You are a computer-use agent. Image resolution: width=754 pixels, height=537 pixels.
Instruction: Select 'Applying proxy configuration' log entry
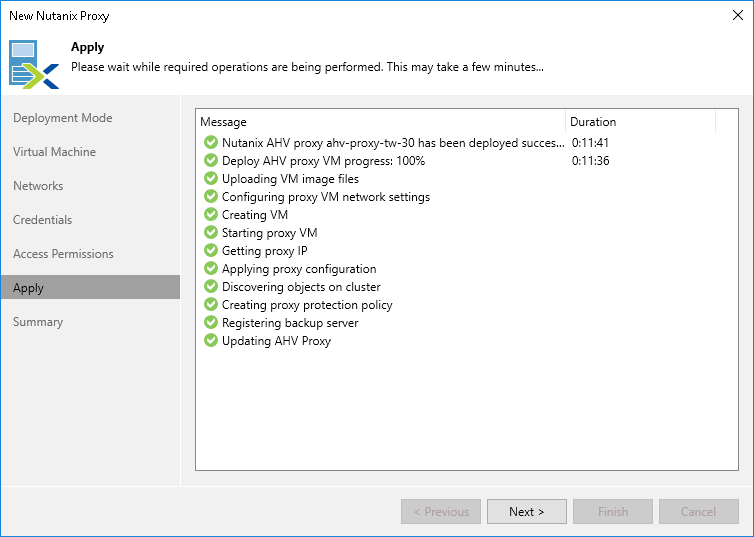pos(299,269)
